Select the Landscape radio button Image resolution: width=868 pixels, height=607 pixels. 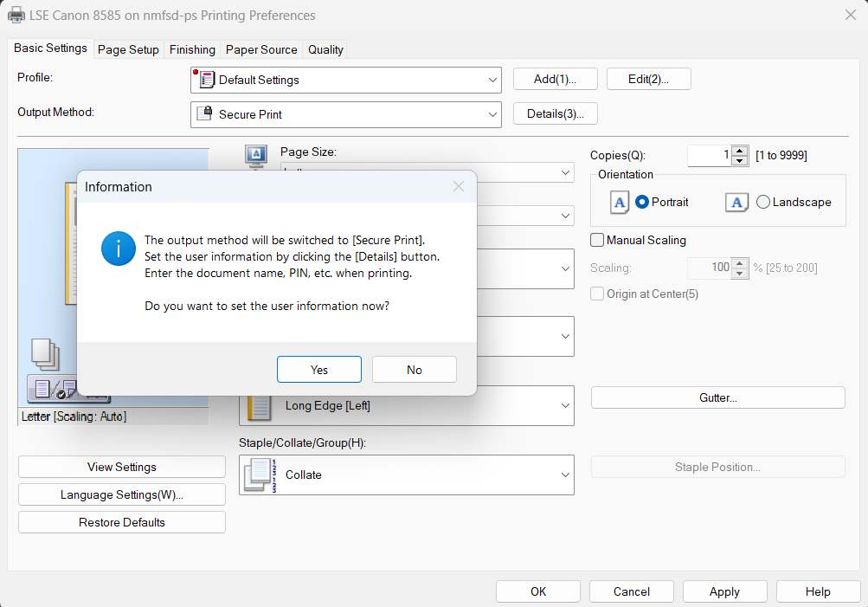point(762,202)
